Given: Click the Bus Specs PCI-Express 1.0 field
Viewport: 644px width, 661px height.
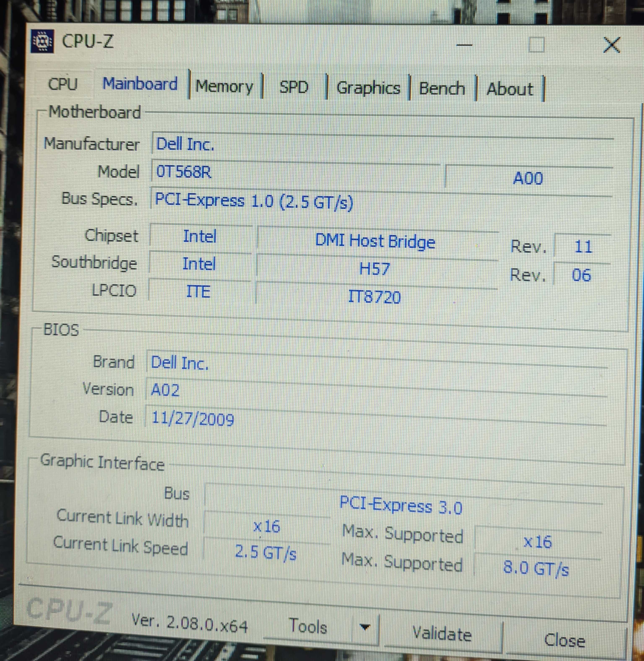Looking at the screenshot, I should (381, 203).
